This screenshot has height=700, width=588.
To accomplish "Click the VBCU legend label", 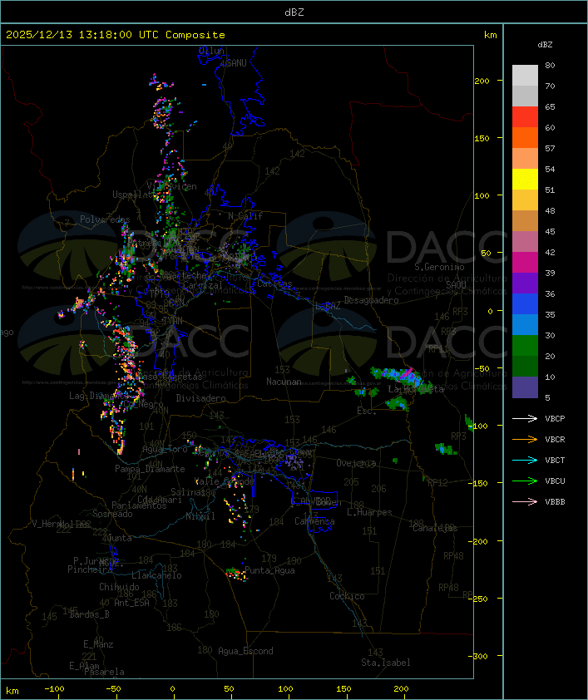I will pos(555,481).
